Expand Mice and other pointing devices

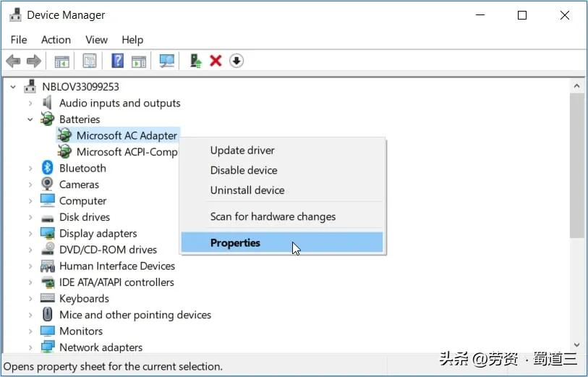click(30, 315)
